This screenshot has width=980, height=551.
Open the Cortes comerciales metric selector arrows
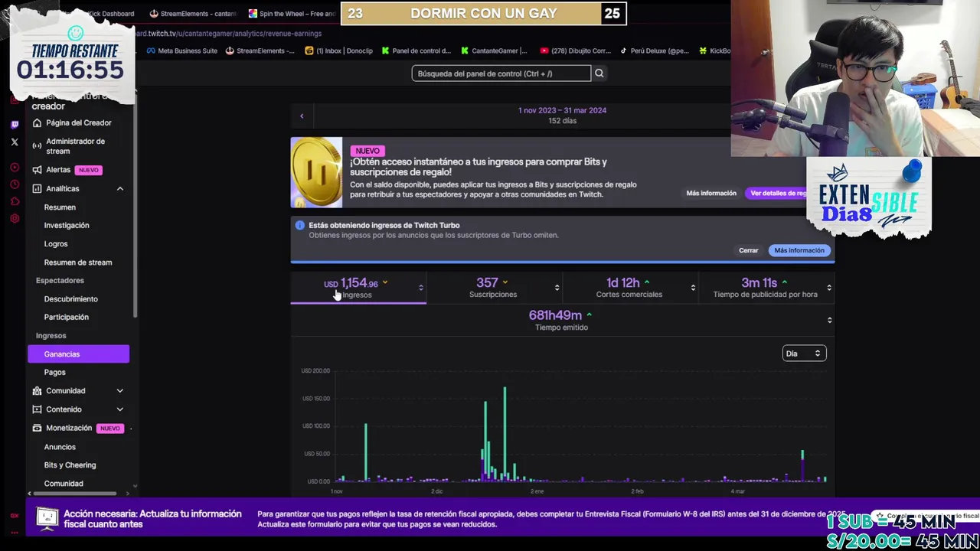click(x=693, y=288)
